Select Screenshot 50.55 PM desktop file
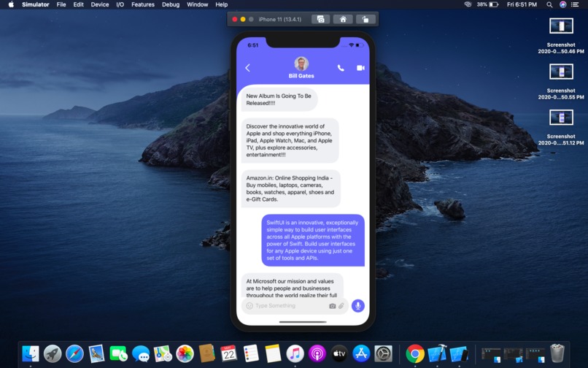Screen dimensions: 588x368 pyautogui.click(x=561, y=82)
